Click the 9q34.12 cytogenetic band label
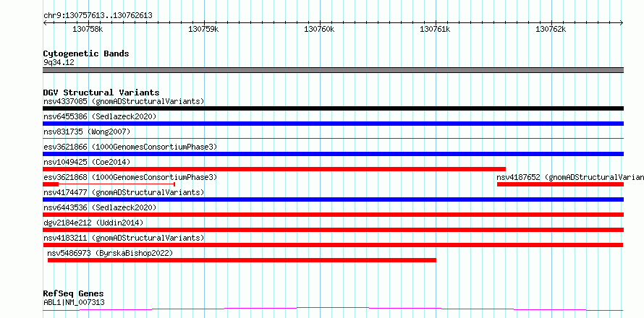644x318 pixels. click(x=59, y=63)
